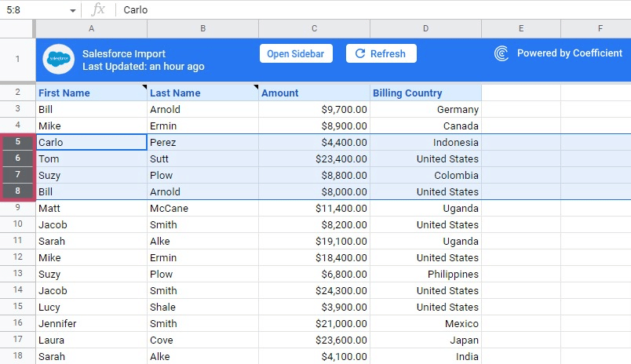Viewport: 631px width, 364px height.
Task: Click the Coefficient logo icon
Action: 501,53
